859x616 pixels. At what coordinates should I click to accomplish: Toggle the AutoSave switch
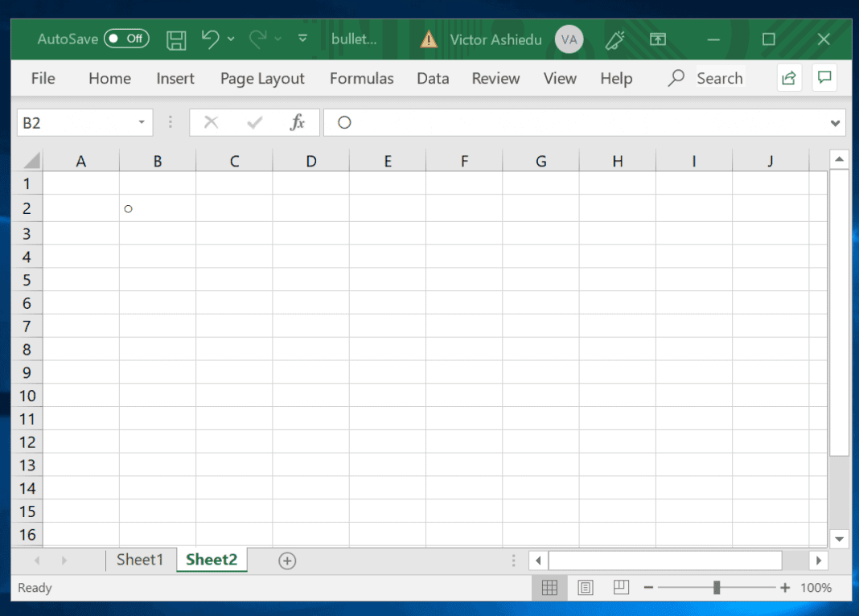[x=126, y=39]
